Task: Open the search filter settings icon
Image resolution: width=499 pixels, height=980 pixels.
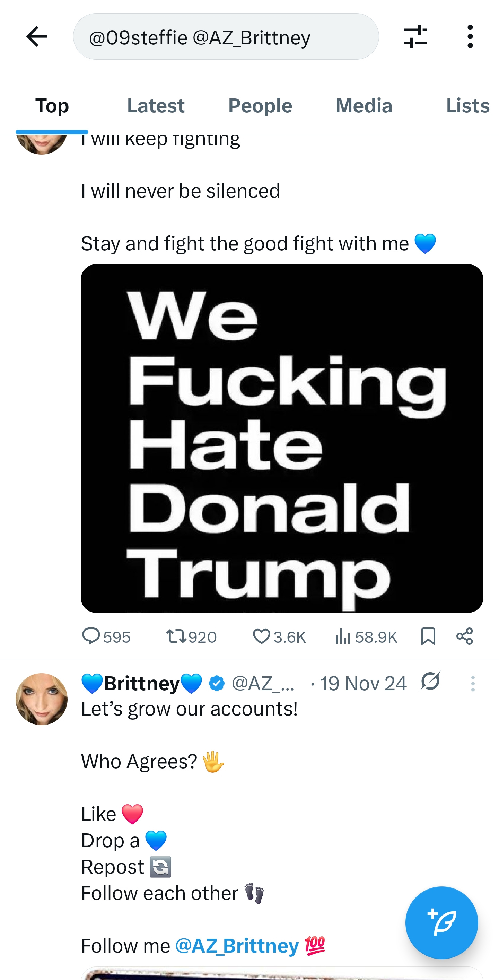Action: pyautogui.click(x=415, y=37)
